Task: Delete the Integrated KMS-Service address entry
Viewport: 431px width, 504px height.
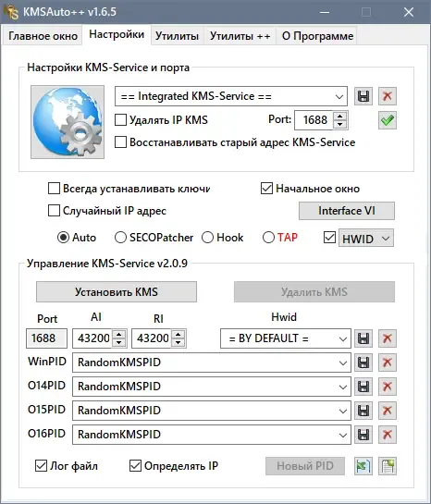Action: pos(388,96)
